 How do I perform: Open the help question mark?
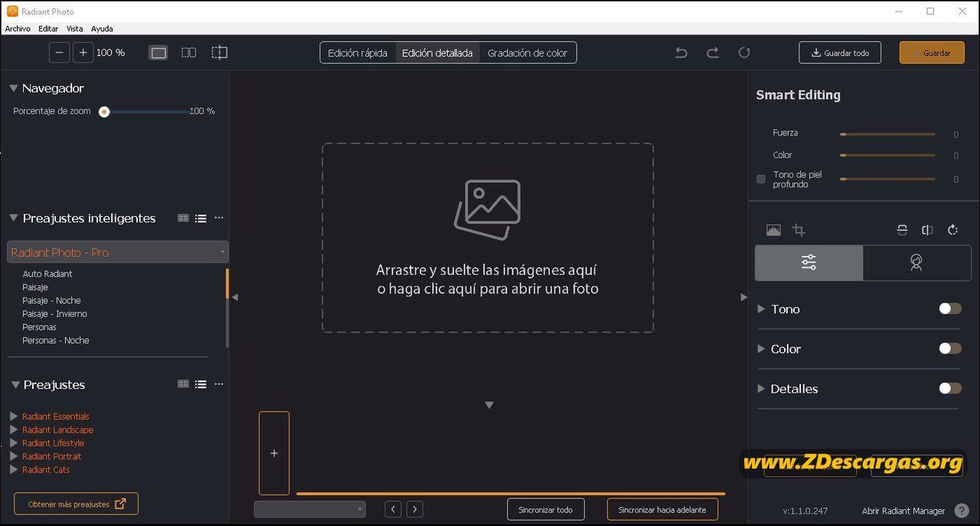coord(962,511)
